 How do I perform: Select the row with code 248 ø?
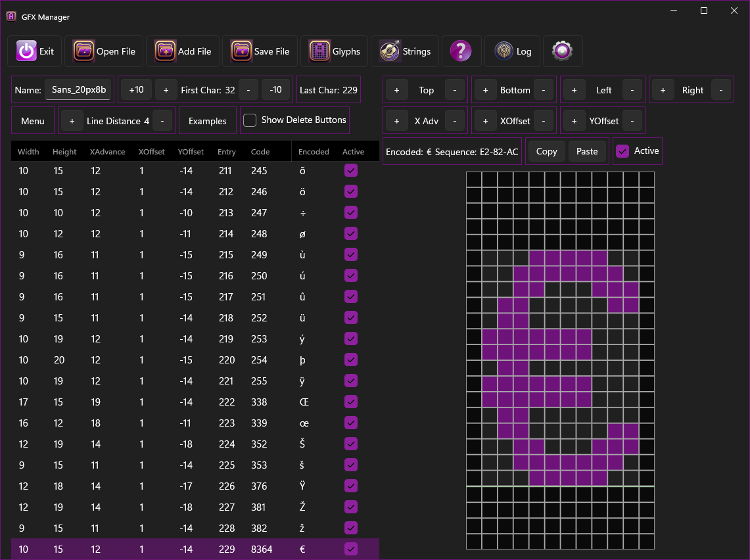[195, 234]
